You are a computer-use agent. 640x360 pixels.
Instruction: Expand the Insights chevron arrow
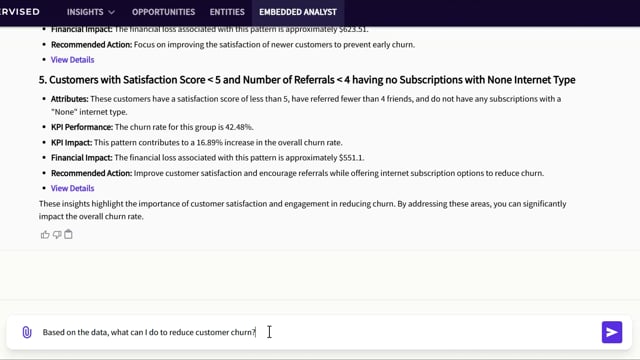tap(111, 13)
